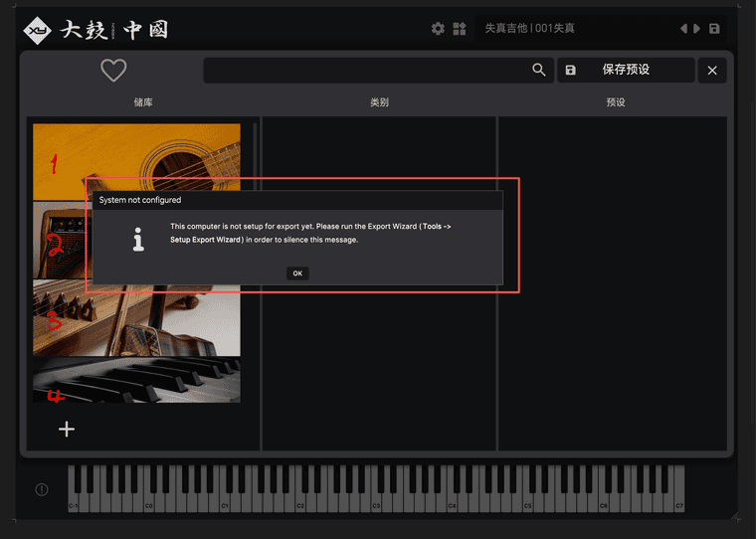This screenshot has width=756, height=539.
Task: Click the preset browser grid icon
Action: (x=460, y=29)
